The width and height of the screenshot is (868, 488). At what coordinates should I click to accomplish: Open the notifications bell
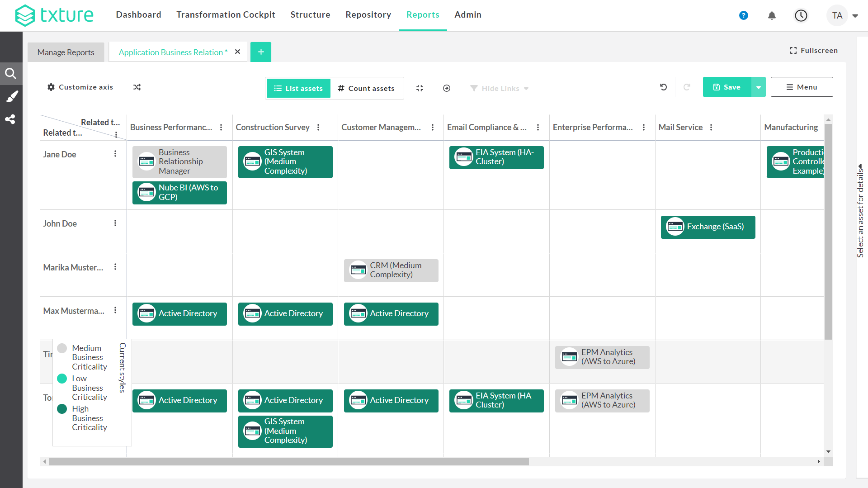(x=772, y=15)
